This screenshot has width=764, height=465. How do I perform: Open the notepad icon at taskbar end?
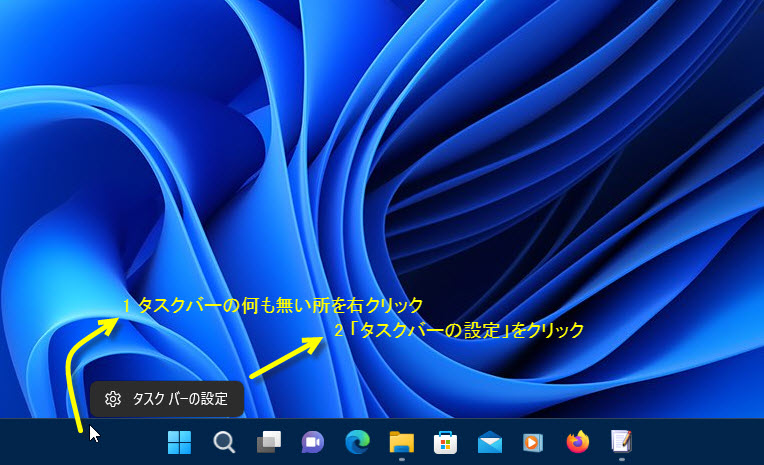pyautogui.click(x=621, y=442)
